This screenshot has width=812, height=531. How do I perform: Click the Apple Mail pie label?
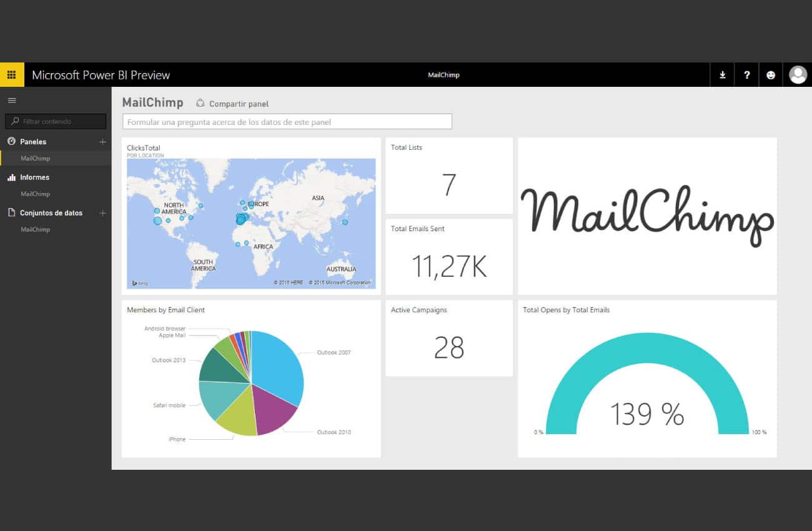coord(172,335)
